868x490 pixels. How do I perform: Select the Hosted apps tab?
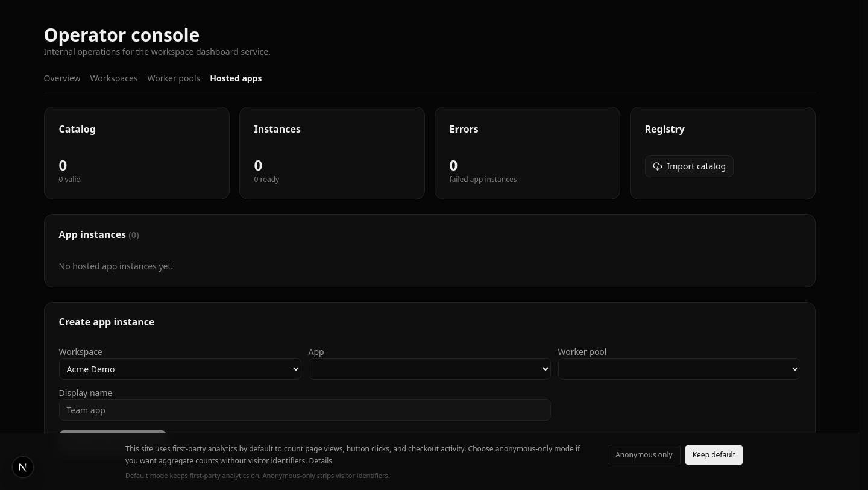pyautogui.click(x=236, y=78)
